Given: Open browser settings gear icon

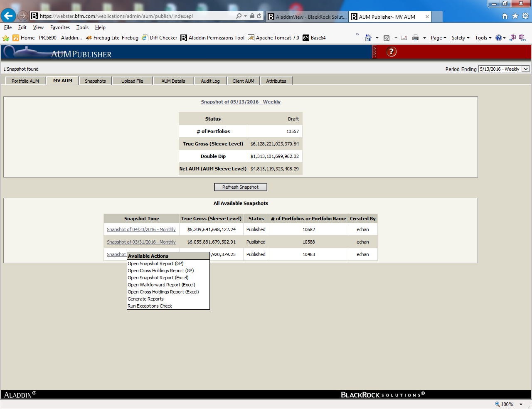Looking at the screenshot, I should click(x=525, y=16).
